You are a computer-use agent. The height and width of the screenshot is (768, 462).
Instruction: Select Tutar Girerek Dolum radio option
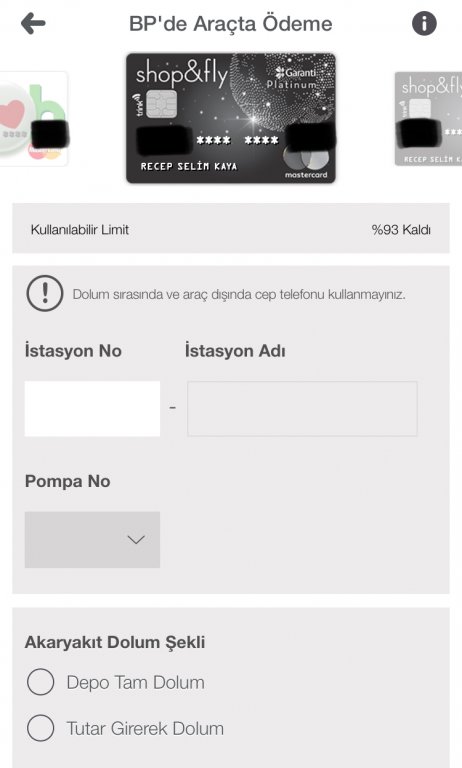(x=41, y=728)
